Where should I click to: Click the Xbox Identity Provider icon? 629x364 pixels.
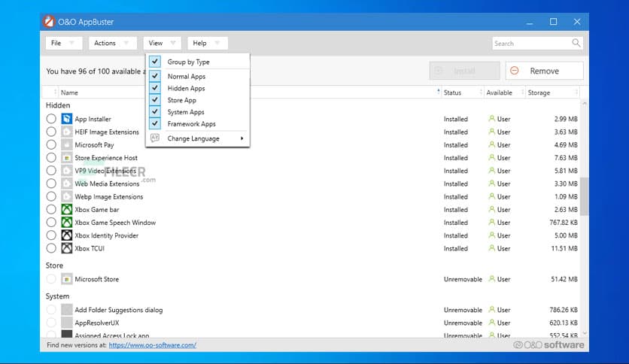67,235
